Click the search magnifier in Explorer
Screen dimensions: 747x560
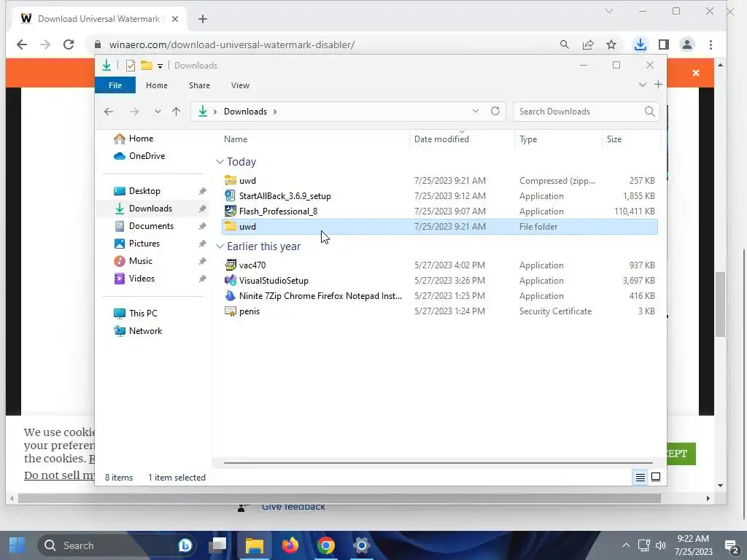click(650, 112)
